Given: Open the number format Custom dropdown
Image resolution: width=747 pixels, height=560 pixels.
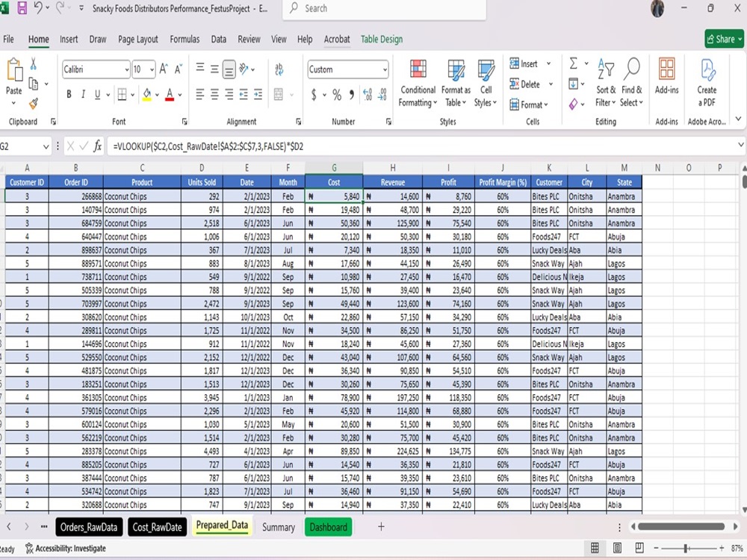Looking at the screenshot, I should pos(385,69).
